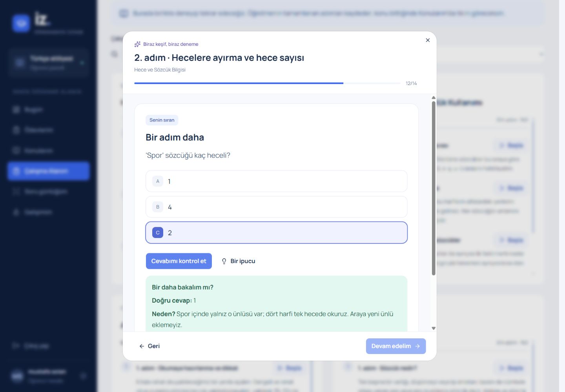565x392 pixels.
Task: Click the dialog's vertical scrollbar thumb
Action: [x=434, y=188]
